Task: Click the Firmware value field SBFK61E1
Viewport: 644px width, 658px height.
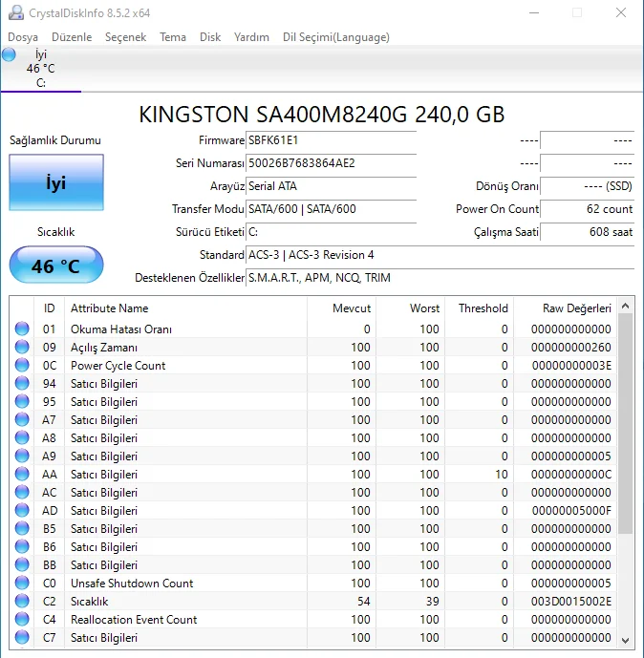Action: tap(331, 140)
